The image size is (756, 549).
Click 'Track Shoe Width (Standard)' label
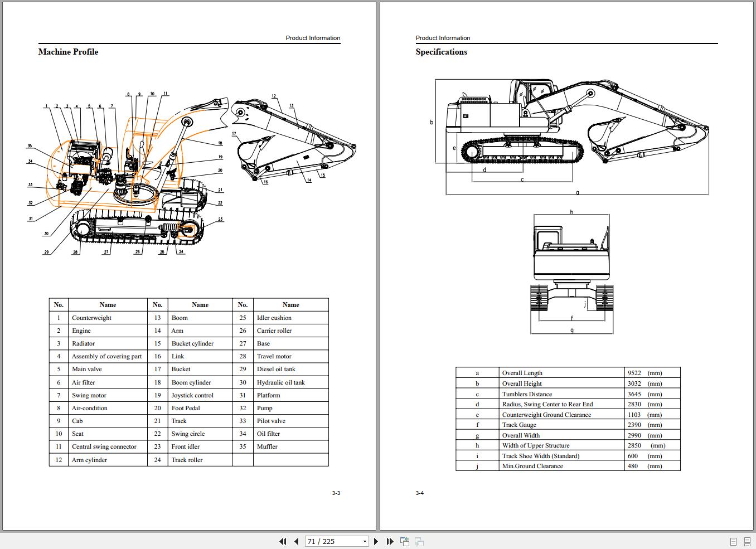click(541, 456)
